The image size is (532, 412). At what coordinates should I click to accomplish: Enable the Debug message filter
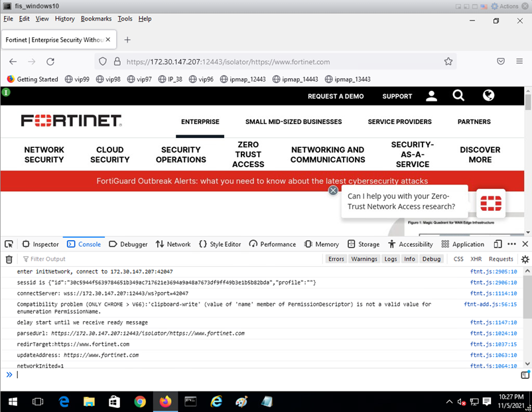tap(431, 259)
